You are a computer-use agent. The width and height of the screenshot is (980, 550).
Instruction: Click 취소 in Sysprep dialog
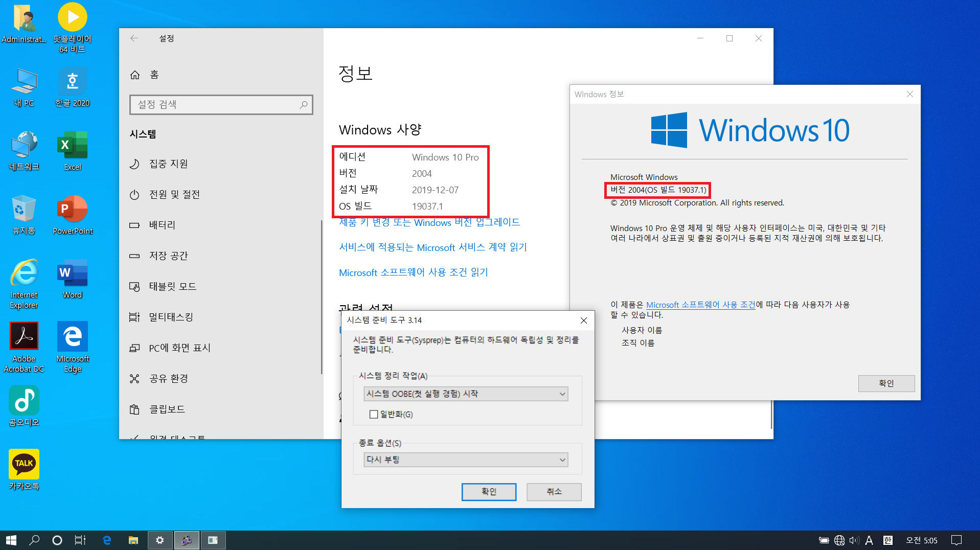(x=554, y=492)
